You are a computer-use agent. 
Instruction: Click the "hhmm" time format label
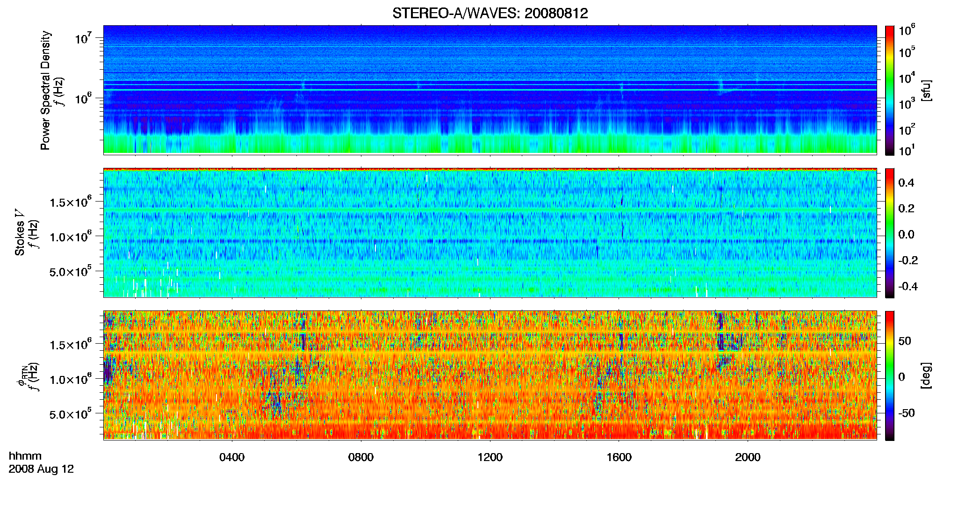[25, 456]
